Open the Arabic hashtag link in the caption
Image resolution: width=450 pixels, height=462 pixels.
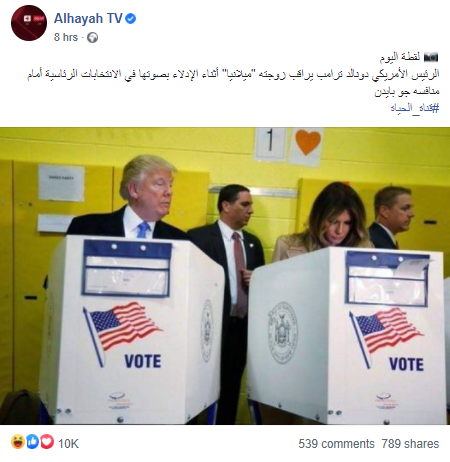[415, 108]
